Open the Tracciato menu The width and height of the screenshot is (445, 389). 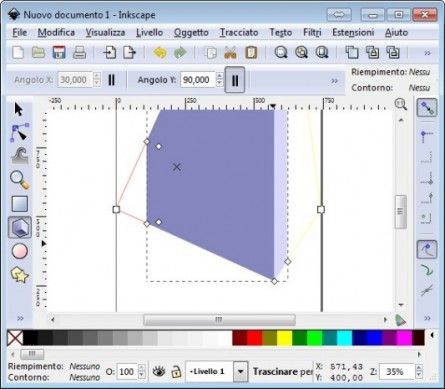(239, 32)
